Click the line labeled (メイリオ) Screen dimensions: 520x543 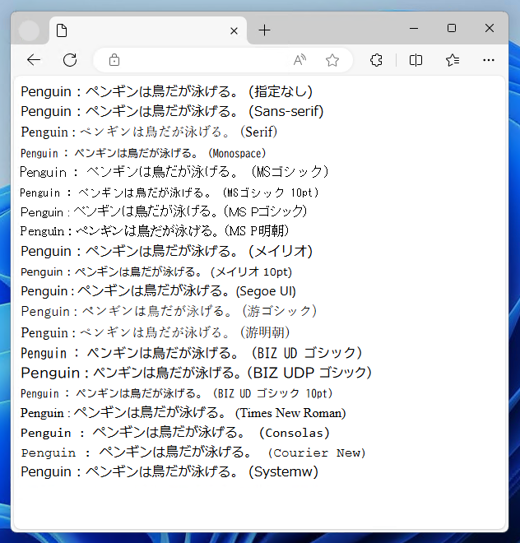click(167, 251)
